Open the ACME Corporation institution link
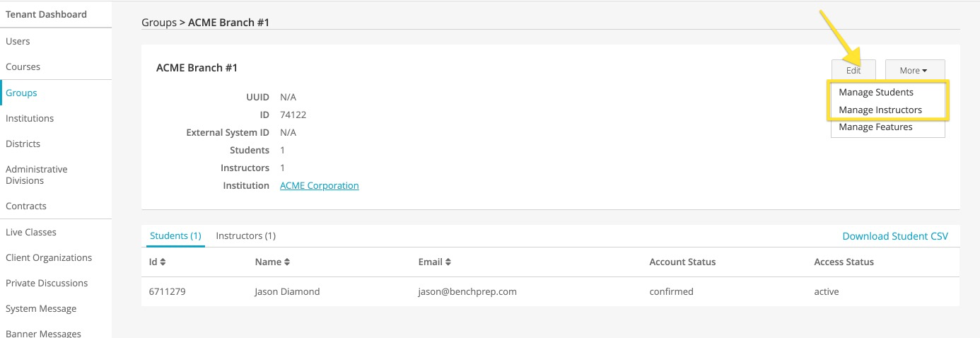This screenshot has height=338, width=980. [x=319, y=186]
